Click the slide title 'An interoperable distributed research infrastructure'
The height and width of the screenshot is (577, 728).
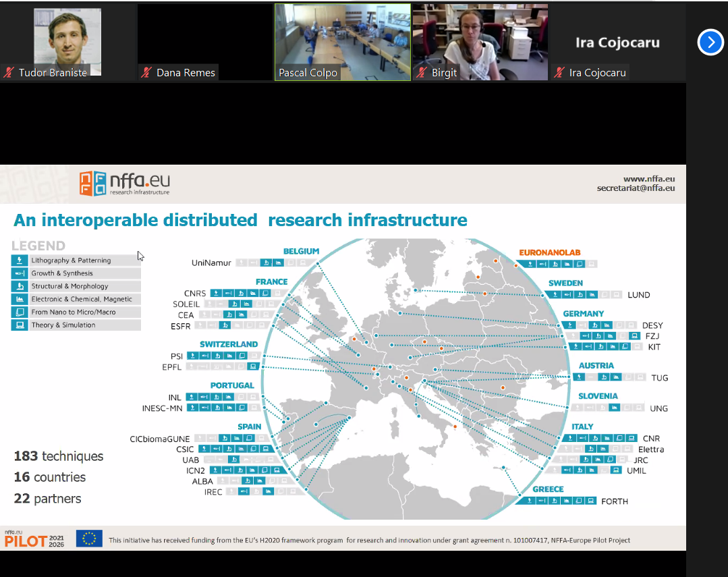coord(240,220)
